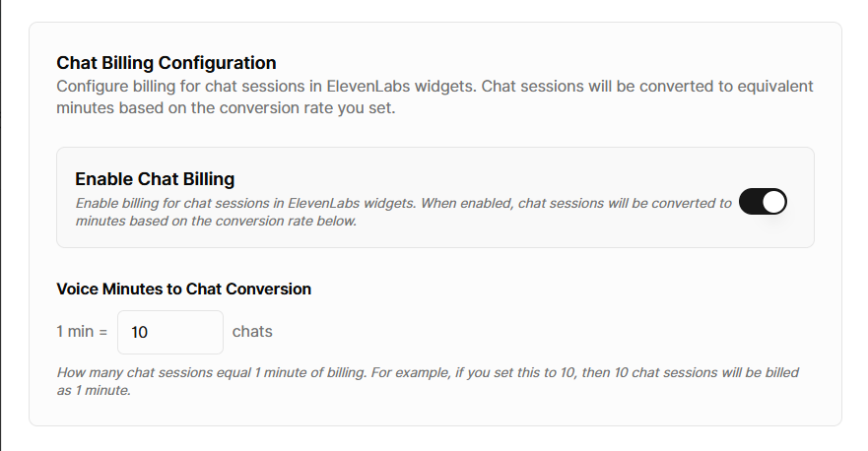Viewport: 868px width, 451px height.
Task: Click the empty area inside the conversion input
Action: coord(185,332)
